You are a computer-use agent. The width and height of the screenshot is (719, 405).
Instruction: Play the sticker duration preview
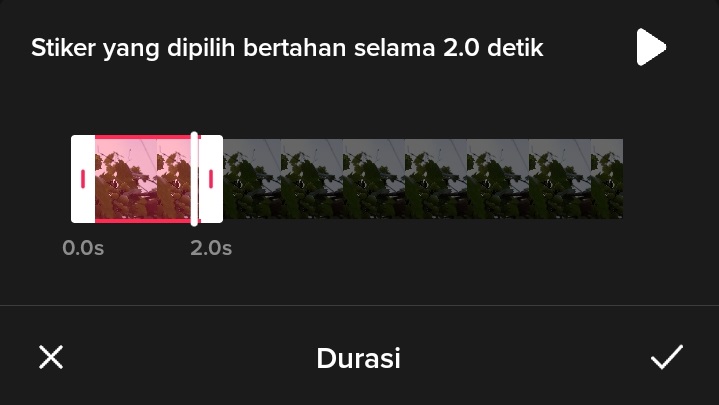click(651, 47)
